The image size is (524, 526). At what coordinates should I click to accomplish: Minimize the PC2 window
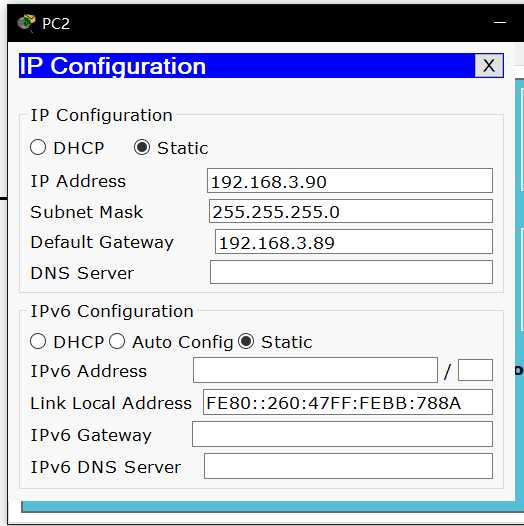(500, 22)
